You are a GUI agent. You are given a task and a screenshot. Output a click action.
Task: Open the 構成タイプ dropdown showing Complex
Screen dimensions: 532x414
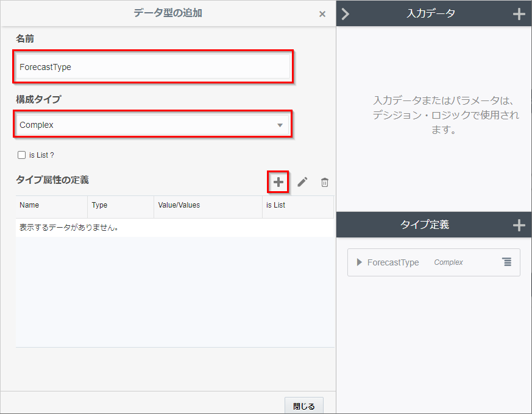click(152, 125)
